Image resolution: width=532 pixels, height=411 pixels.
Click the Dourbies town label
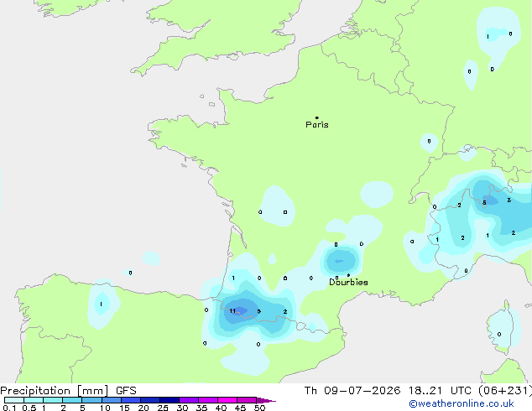[x=348, y=282]
